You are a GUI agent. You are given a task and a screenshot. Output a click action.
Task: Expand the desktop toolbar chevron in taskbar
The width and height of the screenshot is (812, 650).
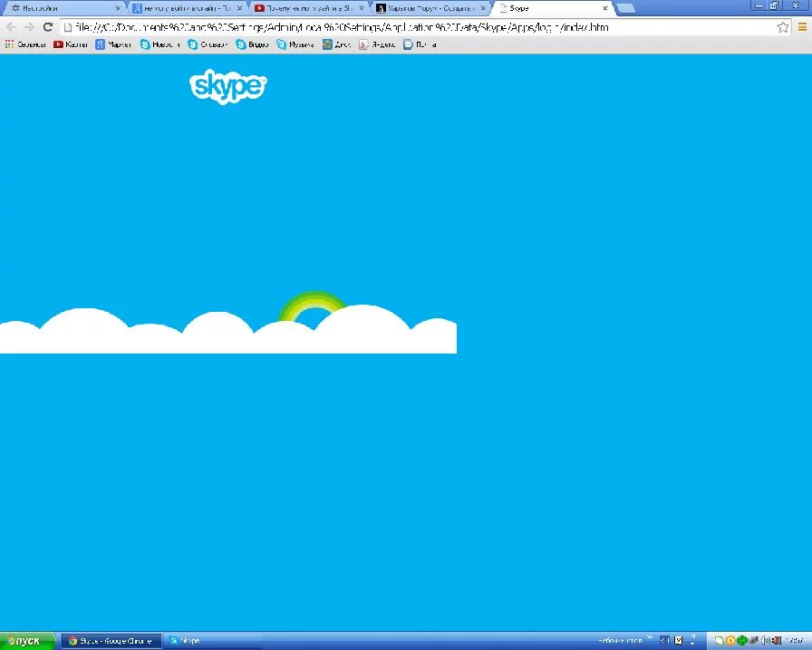click(650, 638)
